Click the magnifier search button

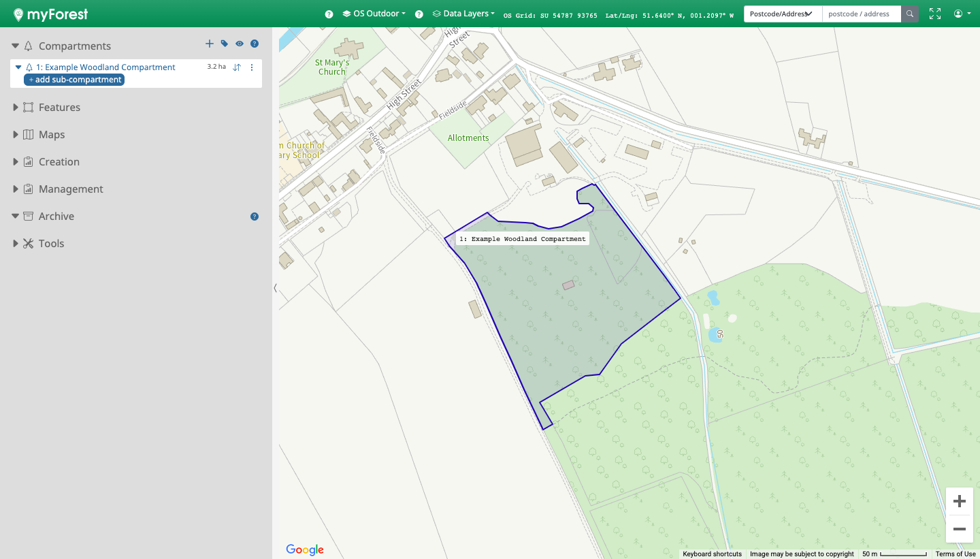pyautogui.click(x=910, y=14)
